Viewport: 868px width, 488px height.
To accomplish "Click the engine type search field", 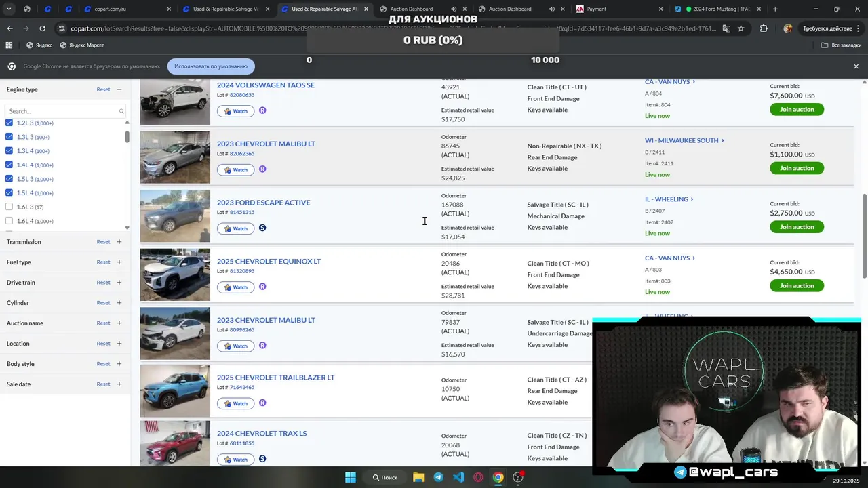I will [x=65, y=111].
